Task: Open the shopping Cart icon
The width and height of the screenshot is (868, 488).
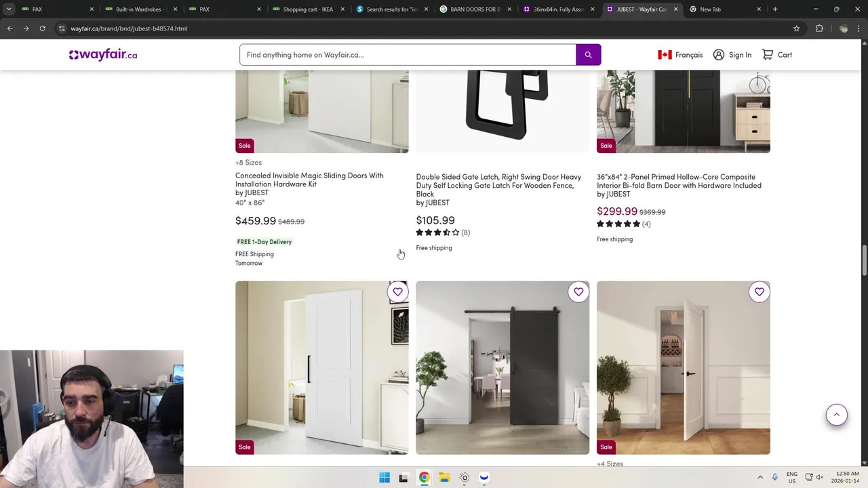Action: tap(768, 55)
